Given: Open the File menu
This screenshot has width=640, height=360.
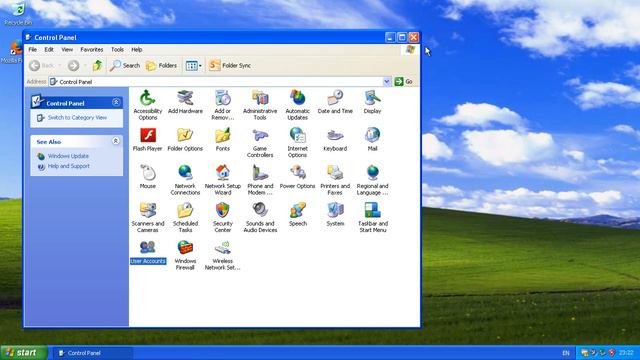Looking at the screenshot, I should coord(33,49).
